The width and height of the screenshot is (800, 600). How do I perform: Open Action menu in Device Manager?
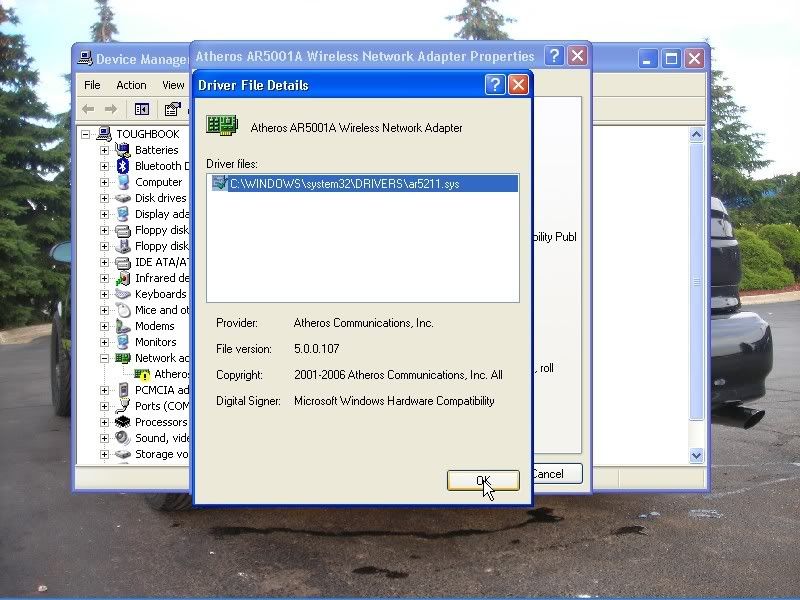(131, 85)
